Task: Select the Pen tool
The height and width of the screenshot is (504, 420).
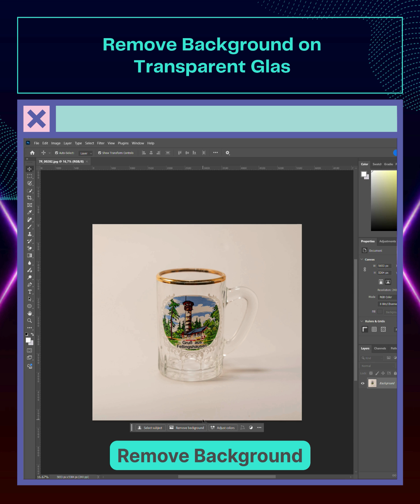Action: (30, 284)
